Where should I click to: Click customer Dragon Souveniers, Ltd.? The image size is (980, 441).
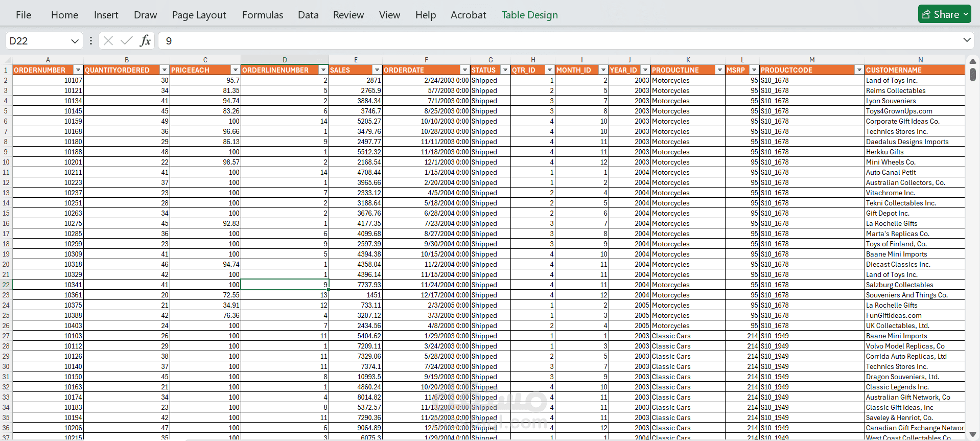pyautogui.click(x=915, y=377)
